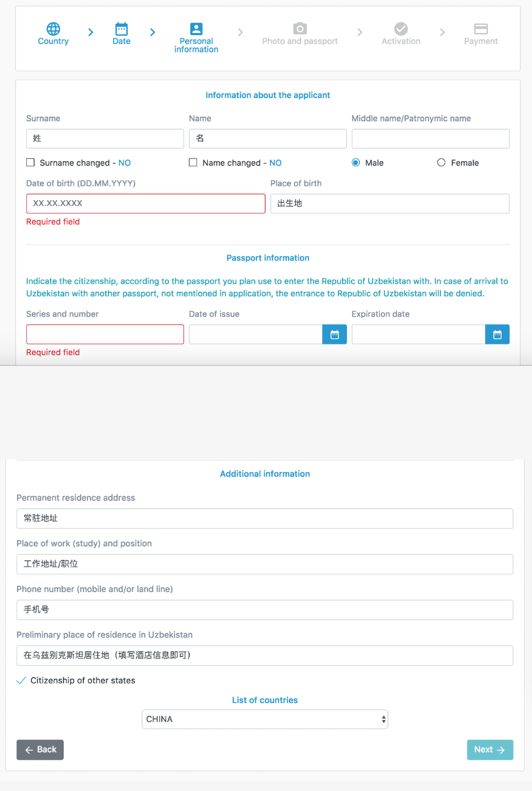Click the Next button
The height and width of the screenshot is (791, 532).
click(490, 749)
